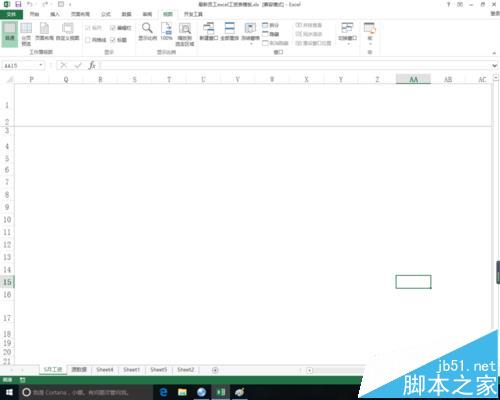Click Freeze Panes button
The image size is (500, 400).
(250, 33)
